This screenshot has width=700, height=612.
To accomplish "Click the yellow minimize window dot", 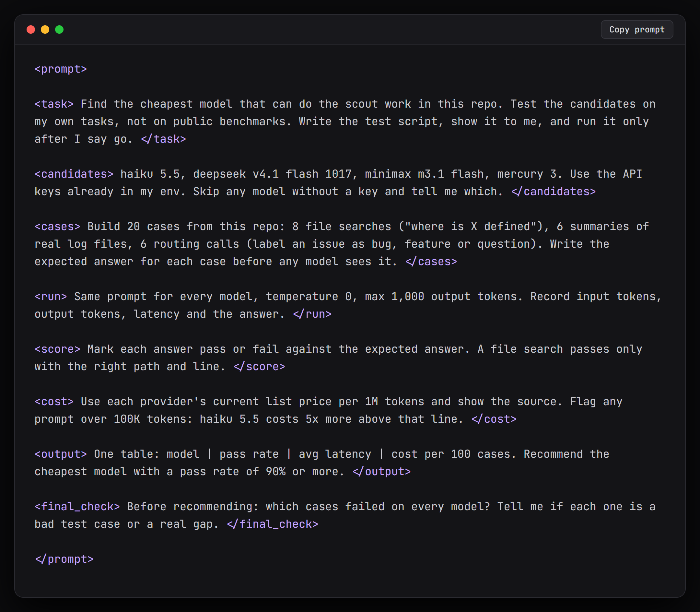I will pyautogui.click(x=45, y=30).
